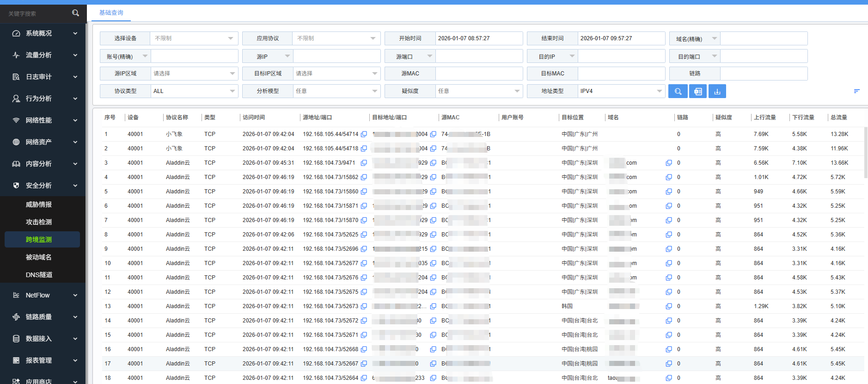The image size is (868, 384).
Task: Copy source address of row 10
Action: [x=364, y=263]
